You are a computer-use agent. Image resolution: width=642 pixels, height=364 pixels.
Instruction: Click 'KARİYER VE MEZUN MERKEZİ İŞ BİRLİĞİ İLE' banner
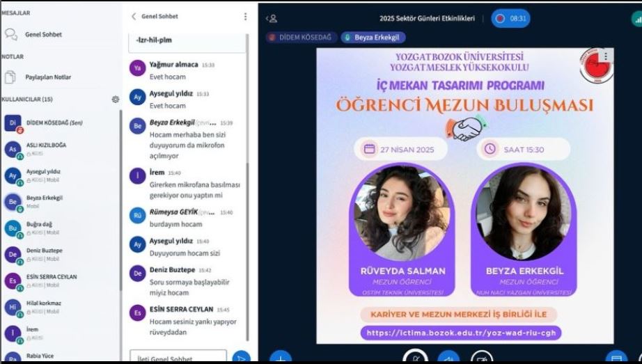click(x=459, y=315)
